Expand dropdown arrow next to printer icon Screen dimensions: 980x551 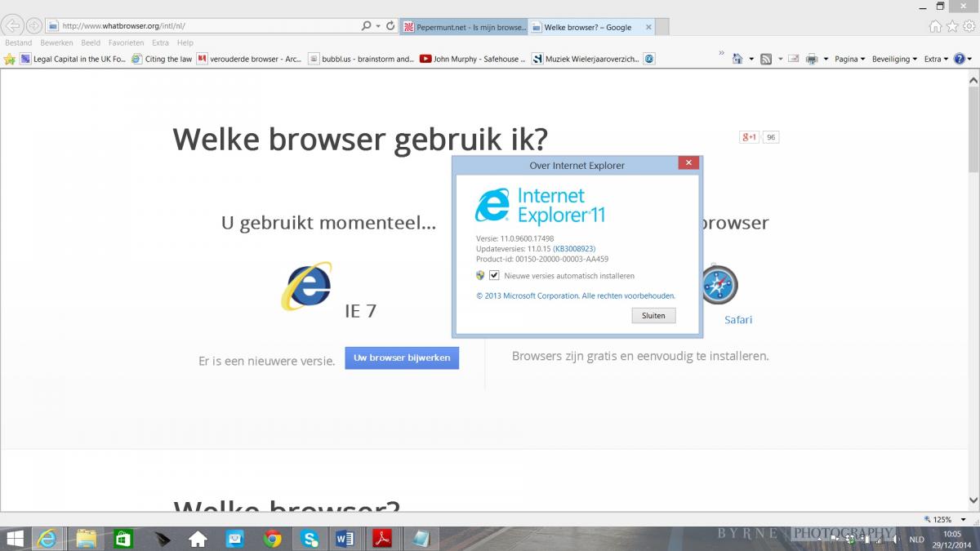click(x=826, y=59)
